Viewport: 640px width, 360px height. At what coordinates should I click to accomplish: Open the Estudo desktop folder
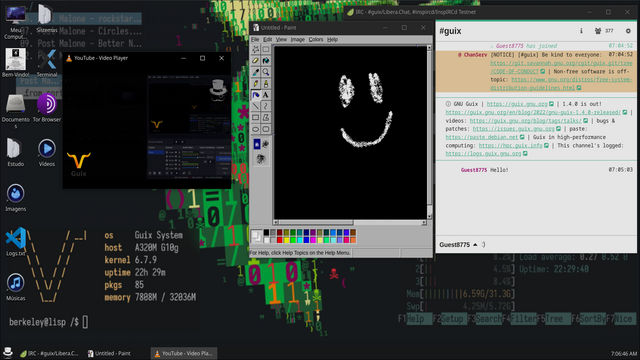point(16,152)
